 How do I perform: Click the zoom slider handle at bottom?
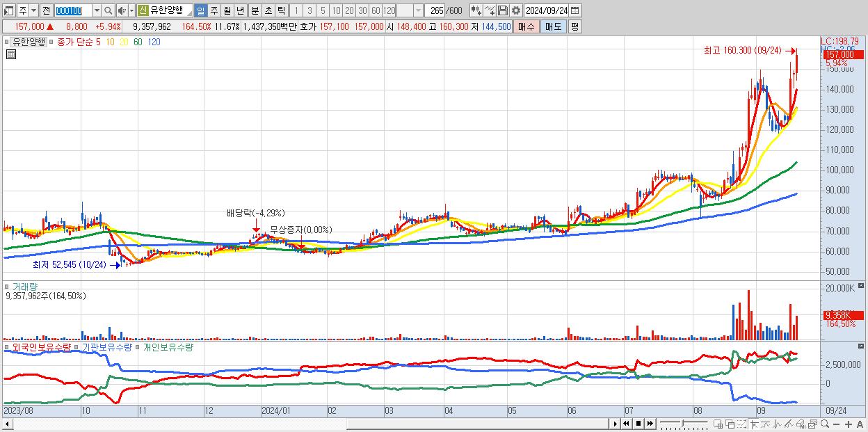click(x=683, y=422)
